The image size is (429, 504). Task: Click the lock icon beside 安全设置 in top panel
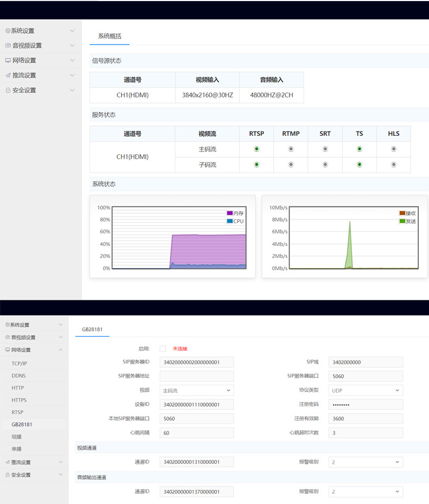point(8,90)
